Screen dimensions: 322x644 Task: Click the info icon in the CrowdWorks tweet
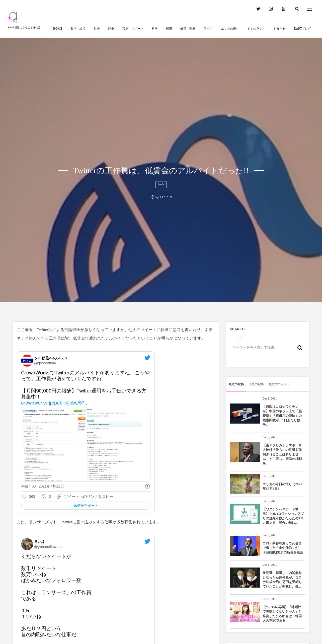click(x=147, y=486)
